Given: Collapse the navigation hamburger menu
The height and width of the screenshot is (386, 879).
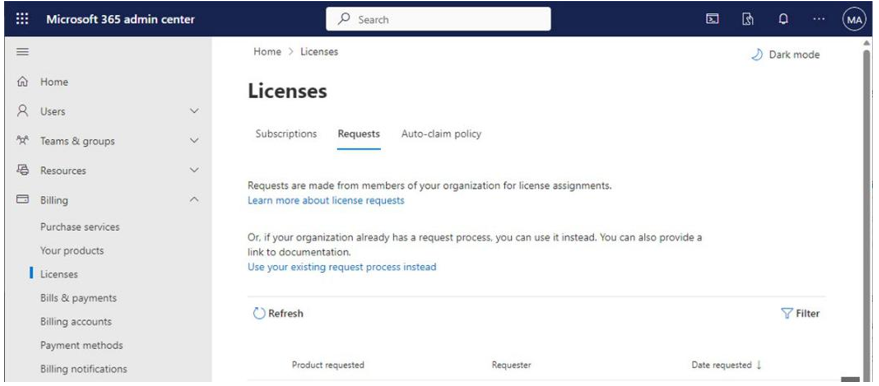Looking at the screenshot, I should coord(22,52).
